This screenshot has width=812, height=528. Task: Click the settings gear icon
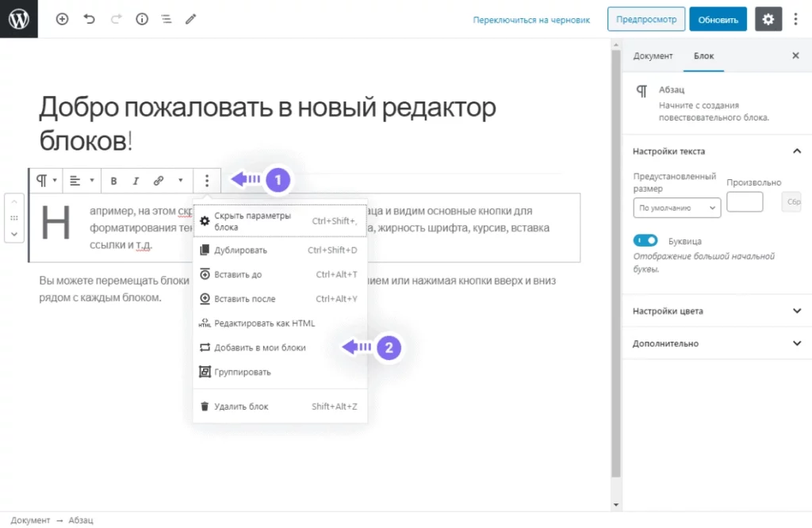[768, 19]
